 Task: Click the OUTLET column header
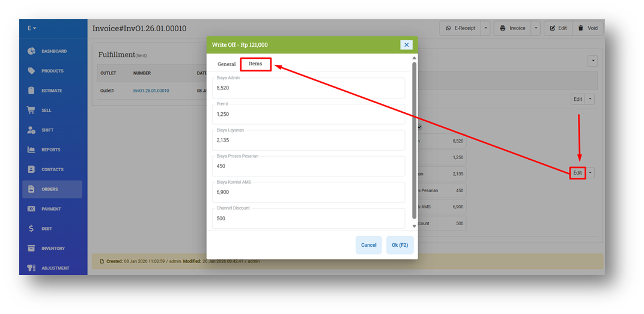108,73
